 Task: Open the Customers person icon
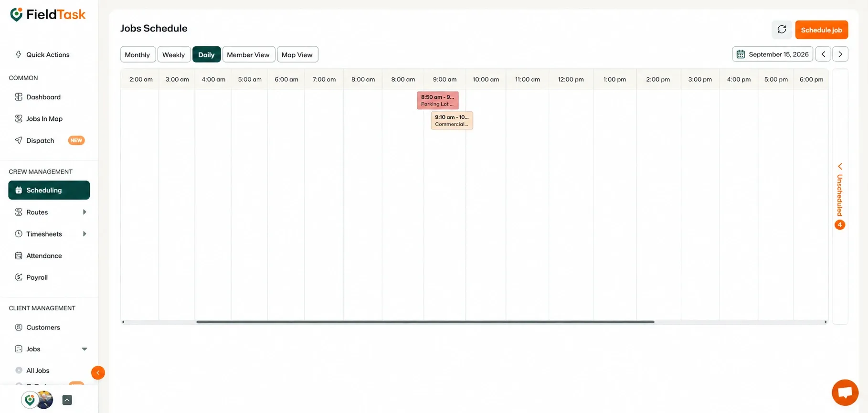[x=19, y=328]
